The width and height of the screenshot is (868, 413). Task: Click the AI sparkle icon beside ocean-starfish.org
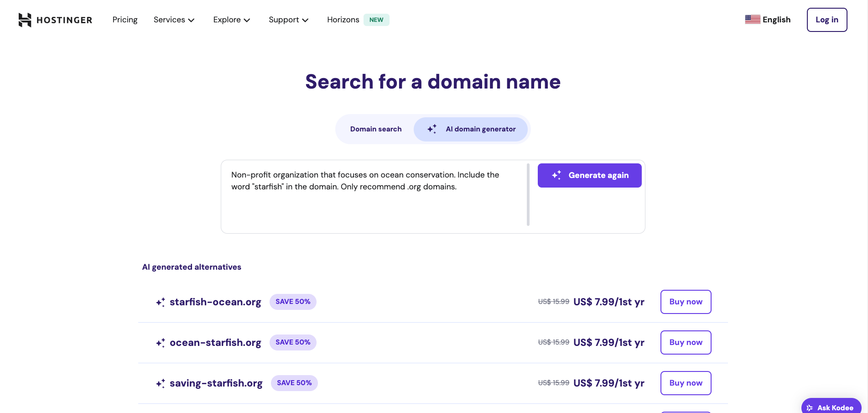point(160,342)
